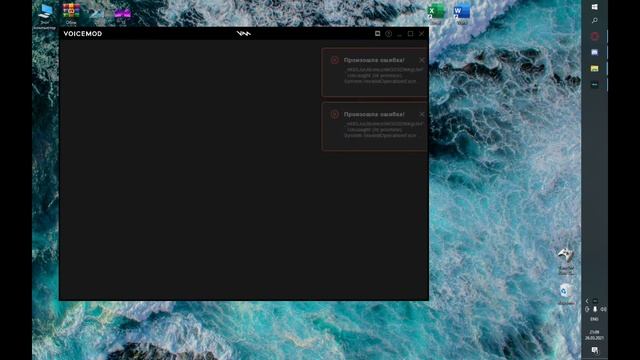The width and height of the screenshot is (640, 360).
Task: Expand hidden system tray icons
Action: [x=587, y=301]
